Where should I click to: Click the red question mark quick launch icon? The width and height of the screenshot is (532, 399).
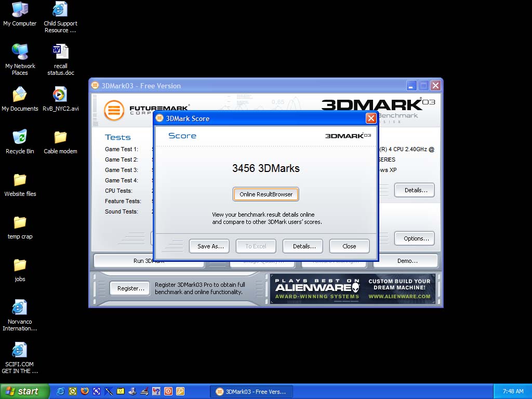coord(156,391)
